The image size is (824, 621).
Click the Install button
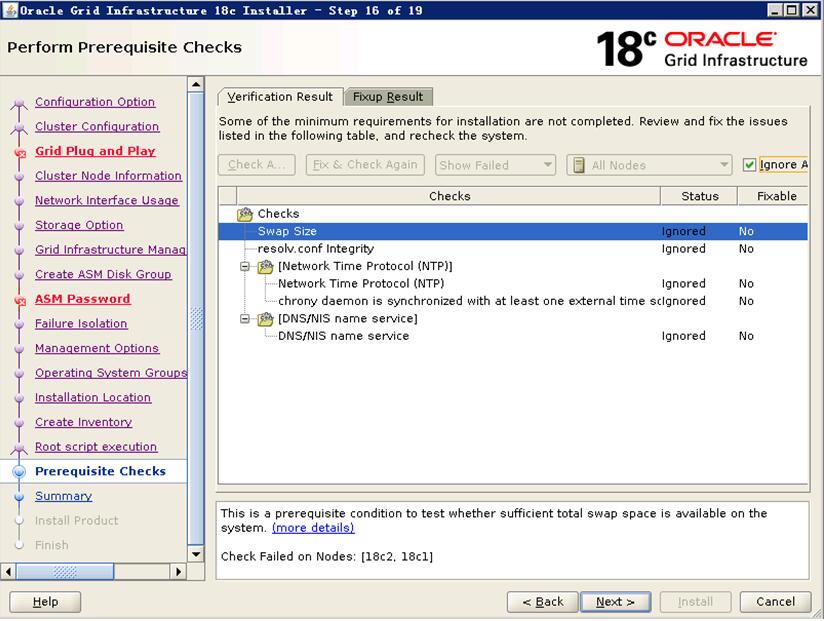coord(695,602)
